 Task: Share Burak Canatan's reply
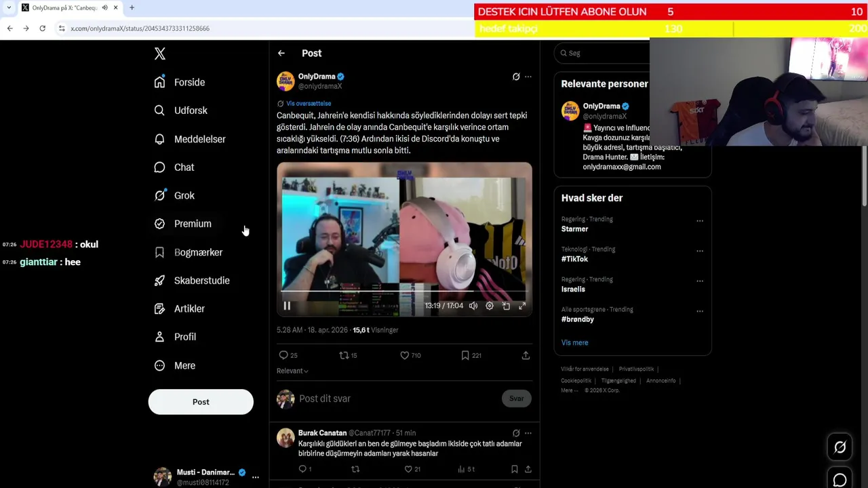(x=528, y=469)
